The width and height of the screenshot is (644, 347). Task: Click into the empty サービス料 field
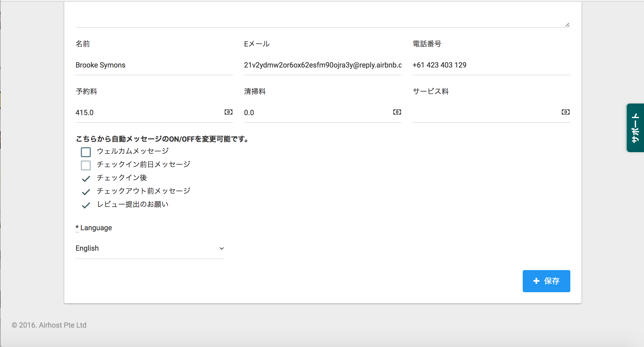point(485,113)
